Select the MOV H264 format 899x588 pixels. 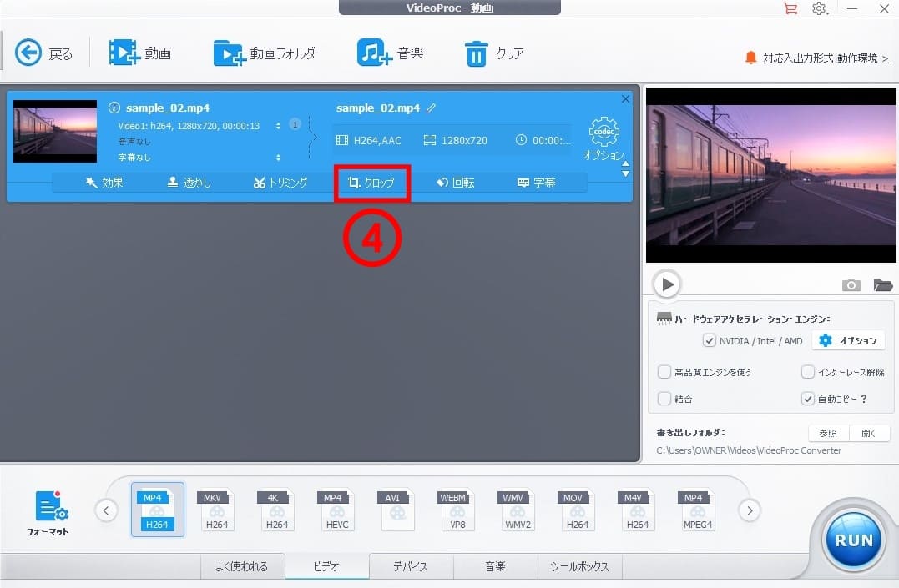[x=578, y=510]
